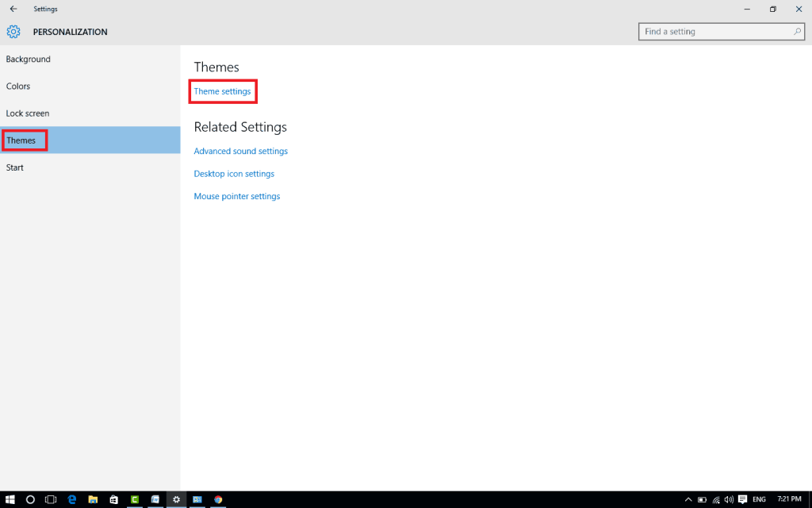Click the volume icon in the system tray
812x508 pixels.
point(729,499)
